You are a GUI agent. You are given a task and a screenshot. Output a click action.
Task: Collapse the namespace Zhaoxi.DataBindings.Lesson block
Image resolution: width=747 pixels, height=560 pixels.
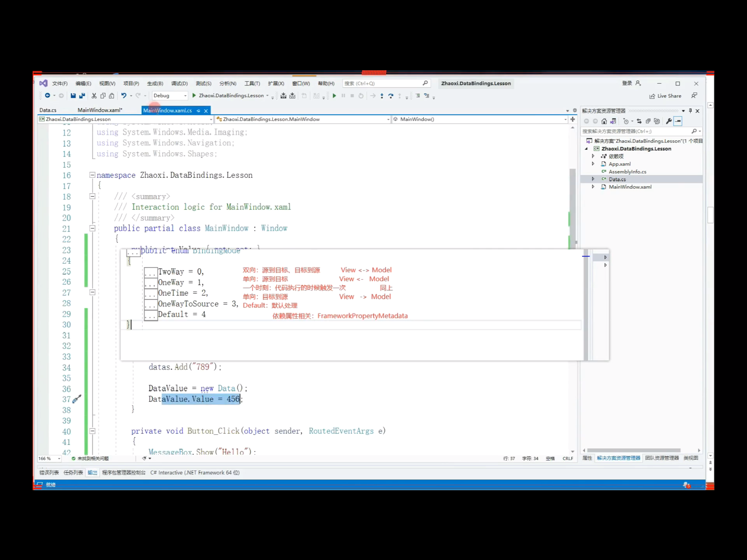coord(92,175)
